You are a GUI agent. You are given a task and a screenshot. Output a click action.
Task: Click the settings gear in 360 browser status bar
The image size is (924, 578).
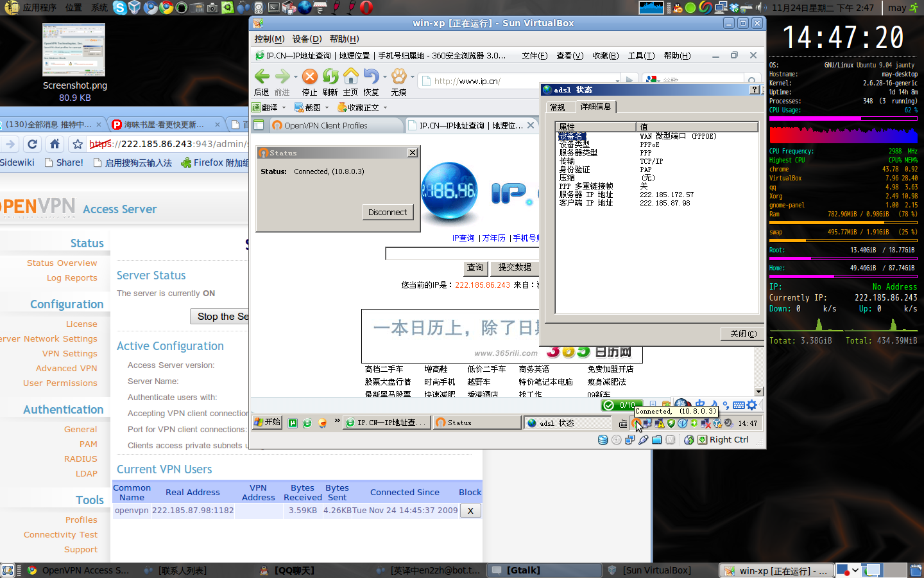coord(752,405)
